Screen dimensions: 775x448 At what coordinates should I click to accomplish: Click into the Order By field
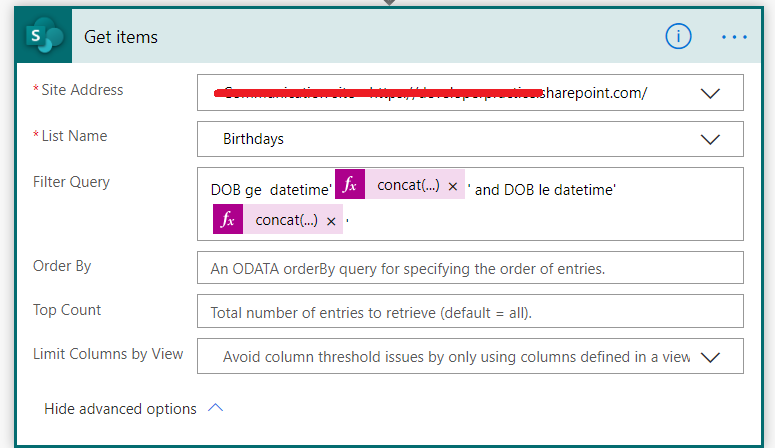(470, 268)
